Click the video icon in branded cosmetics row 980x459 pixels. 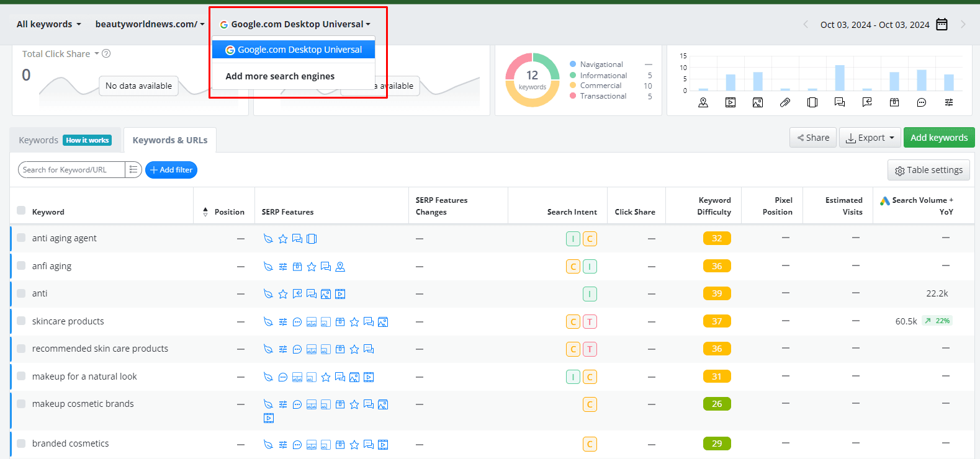click(x=383, y=445)
